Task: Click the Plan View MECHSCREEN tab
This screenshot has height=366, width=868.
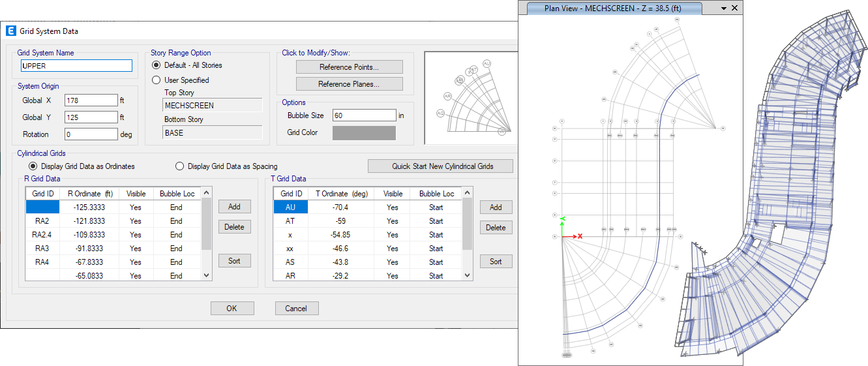Action: (614, 8)
